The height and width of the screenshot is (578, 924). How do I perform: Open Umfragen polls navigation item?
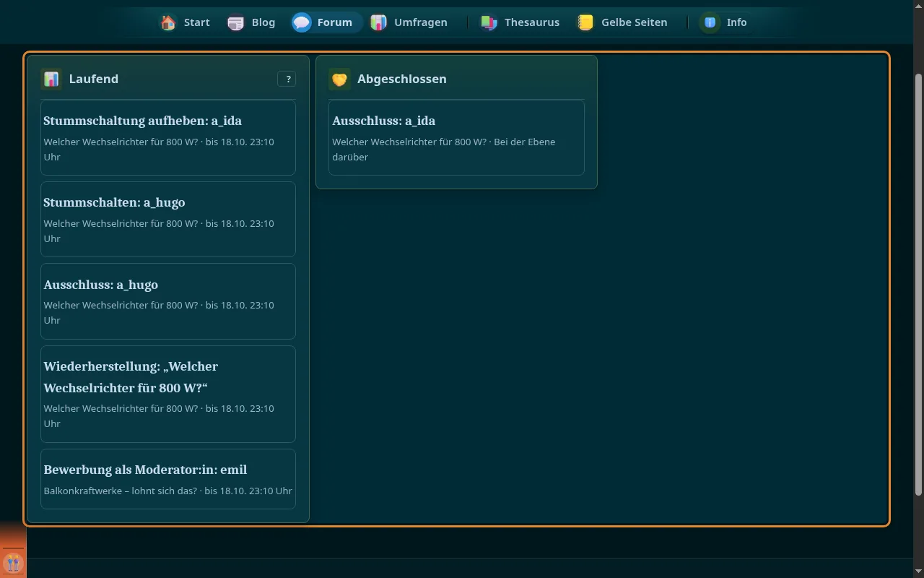pyautogui.click(x=409, y=22)
